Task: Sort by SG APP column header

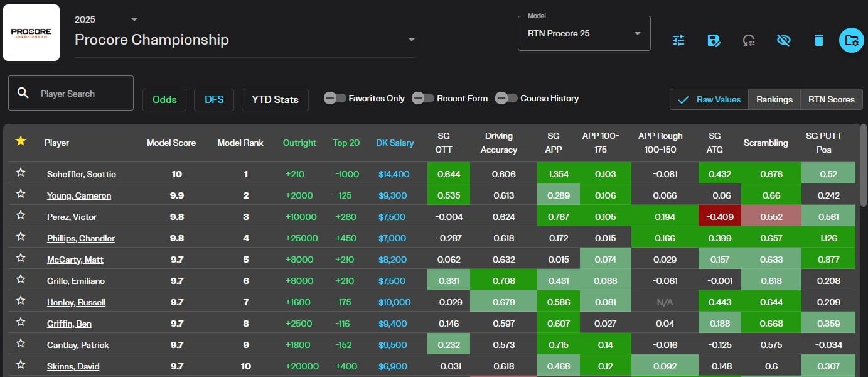Action: pos(554,143)
